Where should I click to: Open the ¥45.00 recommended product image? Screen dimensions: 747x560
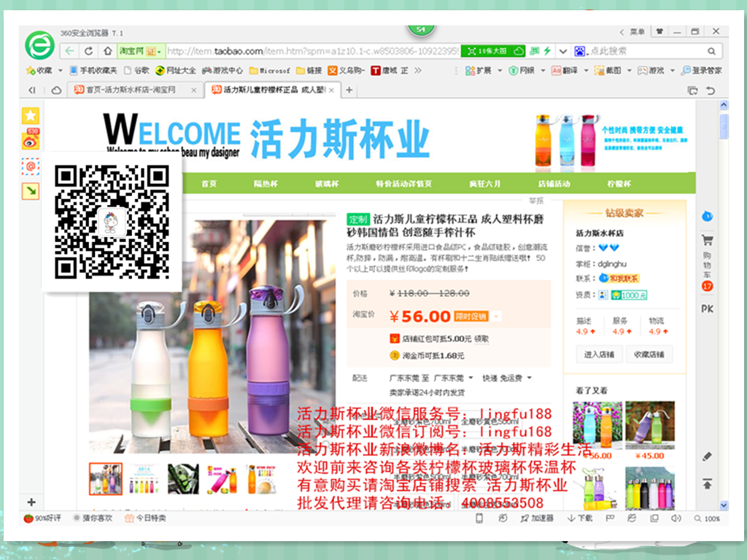tap(650, 425)
